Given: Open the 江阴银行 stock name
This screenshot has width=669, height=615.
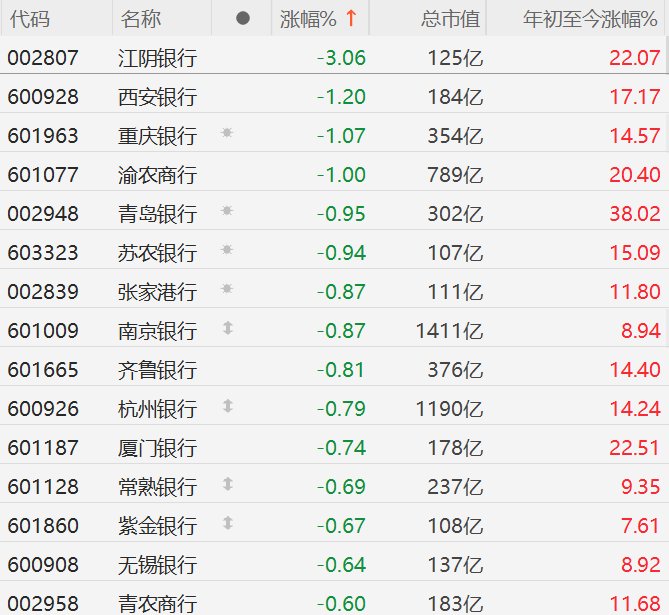Looking at the screenshot, I should click(x=157, y=58).
